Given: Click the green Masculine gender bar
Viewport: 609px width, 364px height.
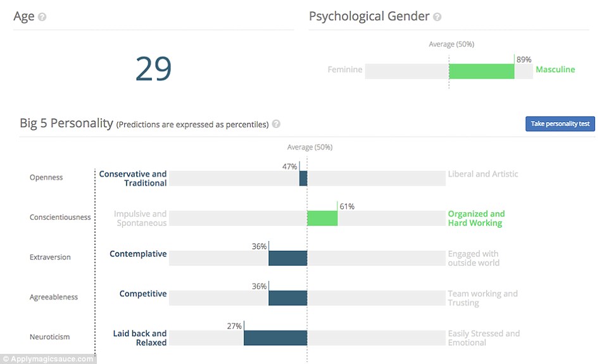Looking at the screenshot, I should click(481, 71).
